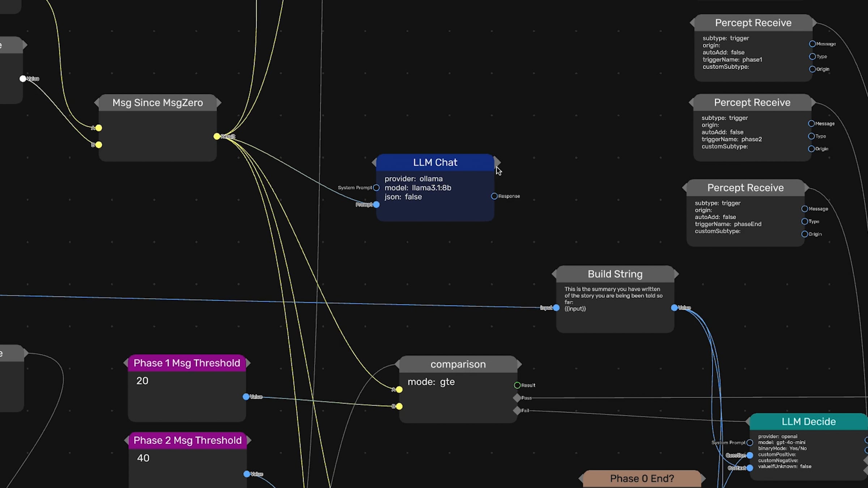Screen dimensions: 868x488
Task: Click right flow arrow on Build String header
Action: coord(676,274)
